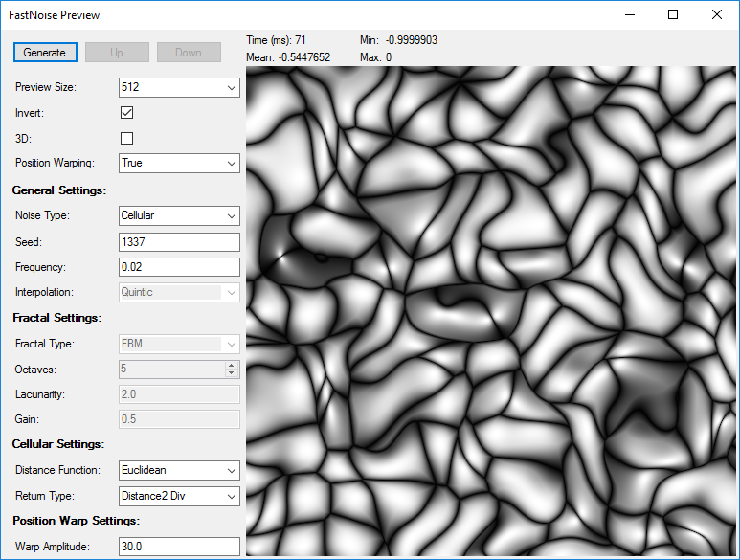Click the Generate button
Viewport: 740px width, 560px height.
click(45, 53)
